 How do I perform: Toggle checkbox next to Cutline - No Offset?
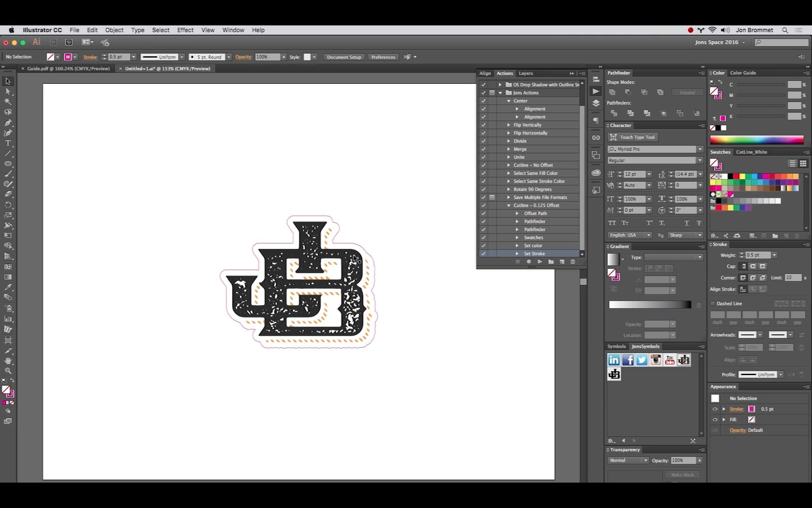pyautogui.click(x=483, y=164)
